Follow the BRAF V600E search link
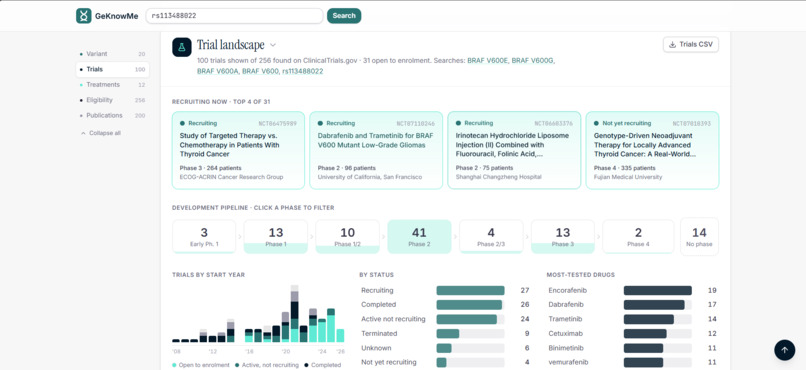 (x=487, y=61)
